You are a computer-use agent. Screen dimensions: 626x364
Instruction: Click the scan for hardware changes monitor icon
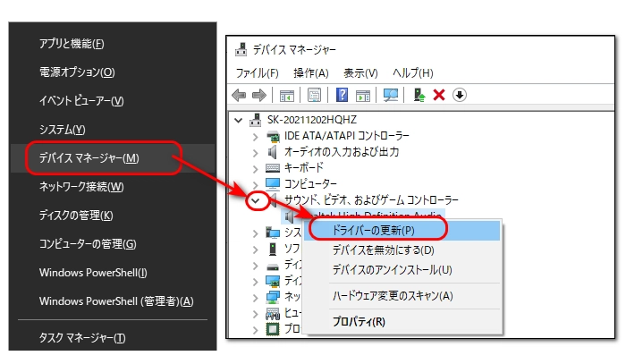[x=390, y=96]
